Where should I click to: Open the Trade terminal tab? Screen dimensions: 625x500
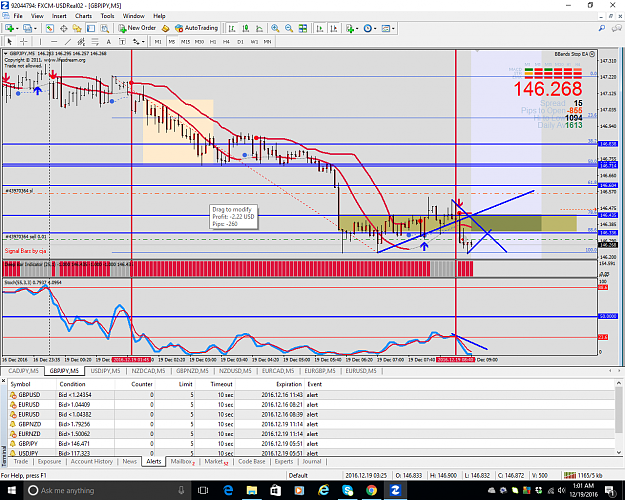(x=21, y=461)
